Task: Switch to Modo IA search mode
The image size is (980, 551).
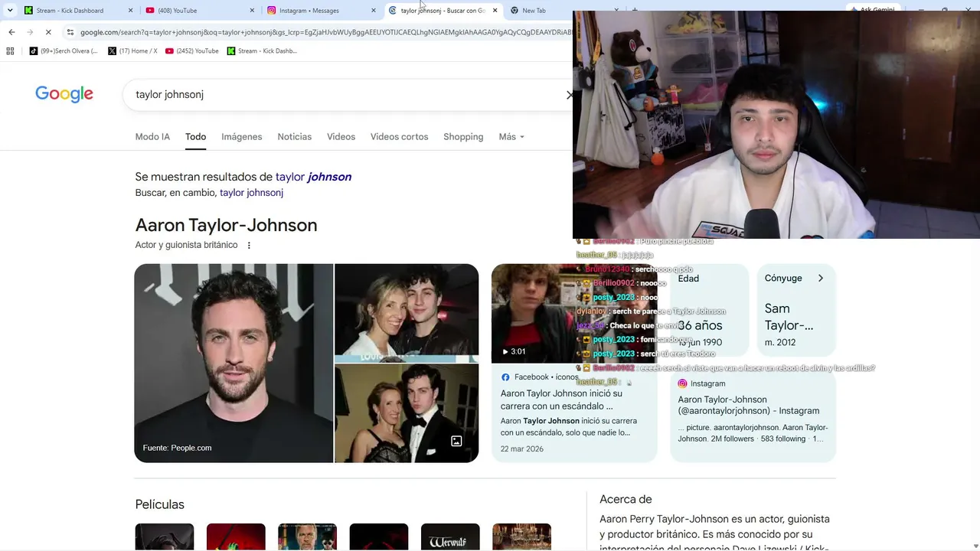Action: coord(152,137)
